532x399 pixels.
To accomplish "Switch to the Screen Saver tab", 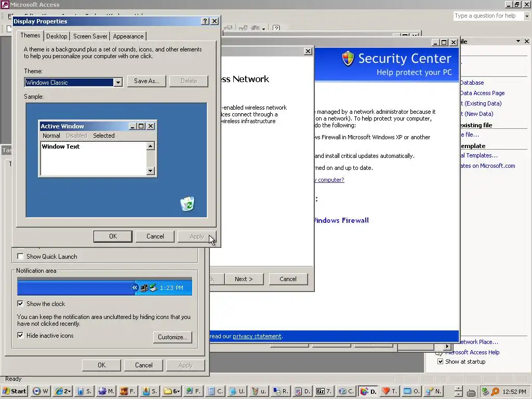I will pos(90,36).
